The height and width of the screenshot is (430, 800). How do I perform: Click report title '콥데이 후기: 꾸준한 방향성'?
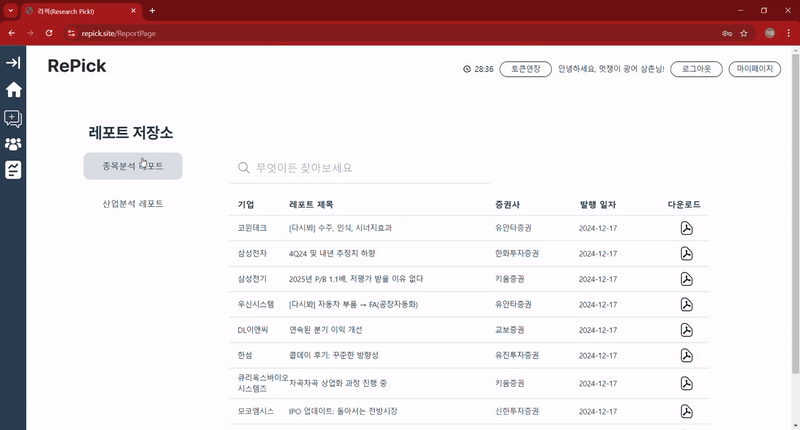(x=334, y=356)
